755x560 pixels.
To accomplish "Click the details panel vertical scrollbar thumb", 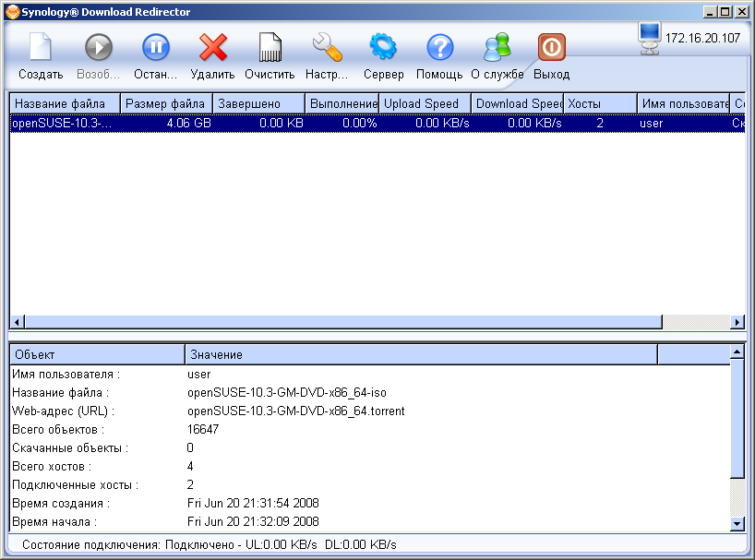I will 737,419.
